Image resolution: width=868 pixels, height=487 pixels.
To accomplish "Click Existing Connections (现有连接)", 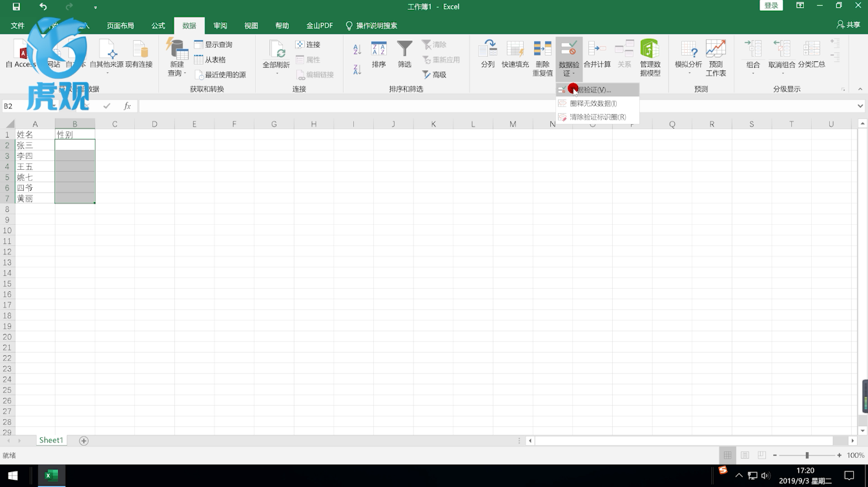I will [139, 55].
